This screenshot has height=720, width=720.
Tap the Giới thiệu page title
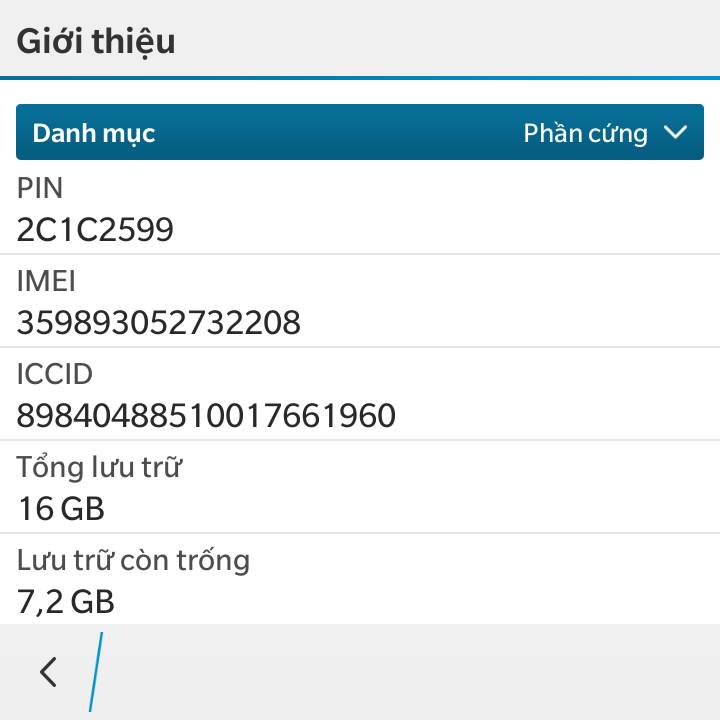click(96, 41)
